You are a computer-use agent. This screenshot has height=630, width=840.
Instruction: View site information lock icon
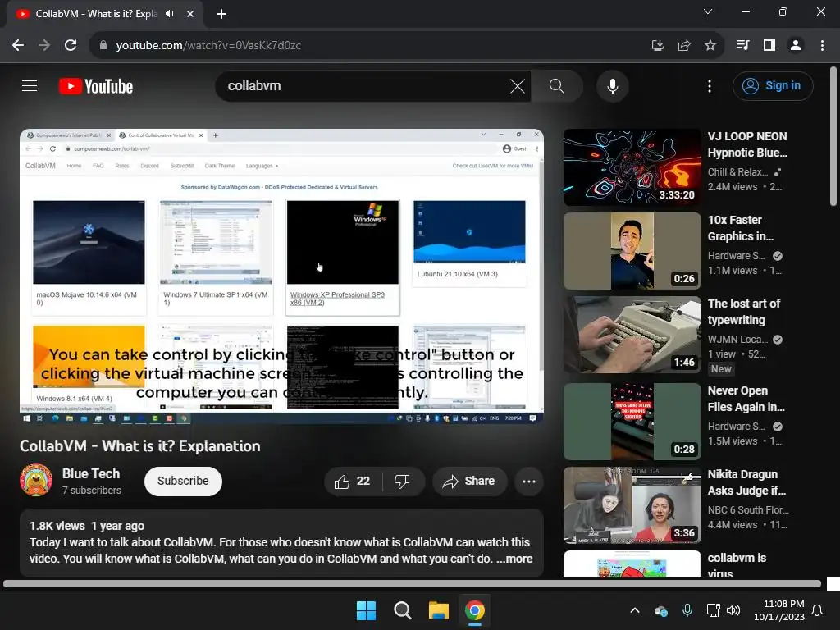103,46
